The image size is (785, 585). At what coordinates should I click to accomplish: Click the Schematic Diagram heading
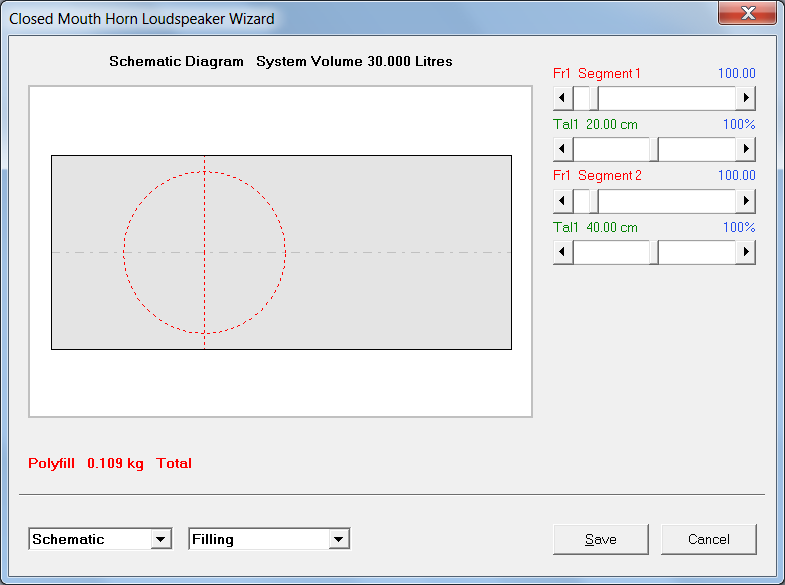tap(176, 62)
